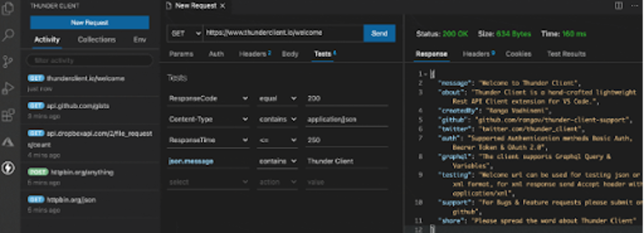The image size is (644, 233).
Task: Open the Cookies tab
Action: 518,54
